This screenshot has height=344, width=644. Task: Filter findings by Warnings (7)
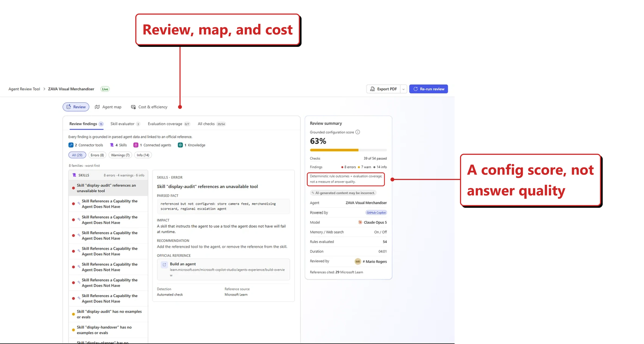120,155
